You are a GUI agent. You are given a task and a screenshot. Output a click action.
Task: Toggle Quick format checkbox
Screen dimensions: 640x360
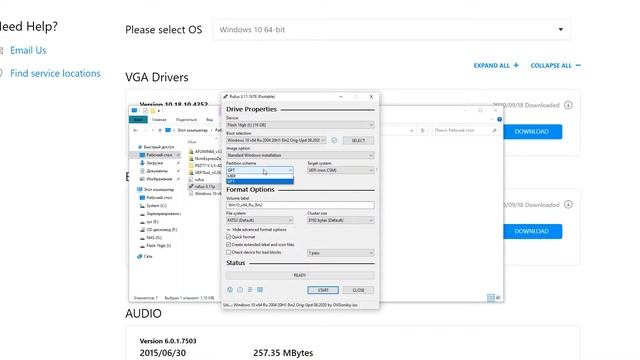[229, 237]
